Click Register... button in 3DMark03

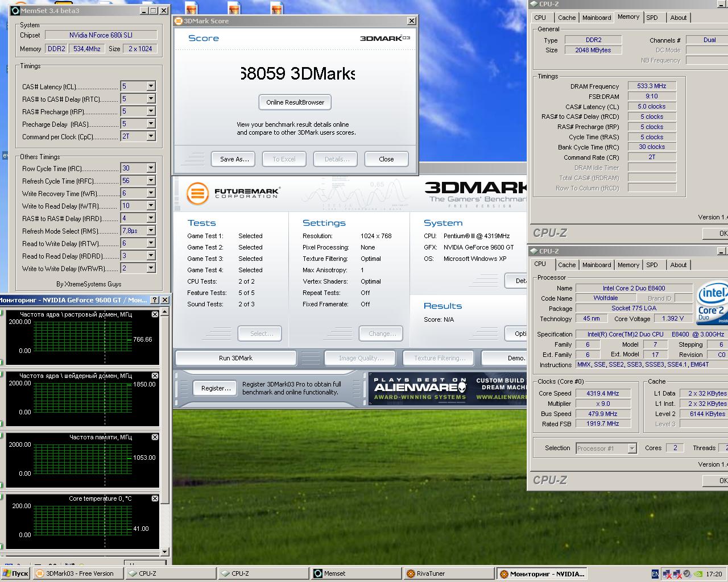216,388
